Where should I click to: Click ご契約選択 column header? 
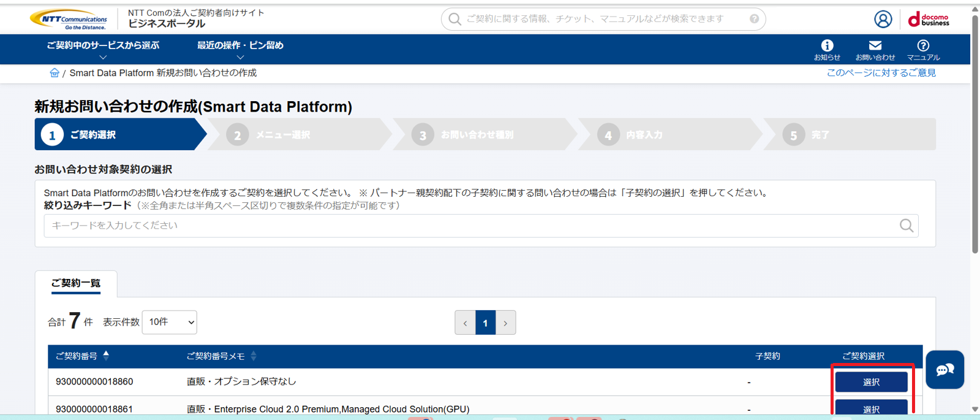[863, 356]
